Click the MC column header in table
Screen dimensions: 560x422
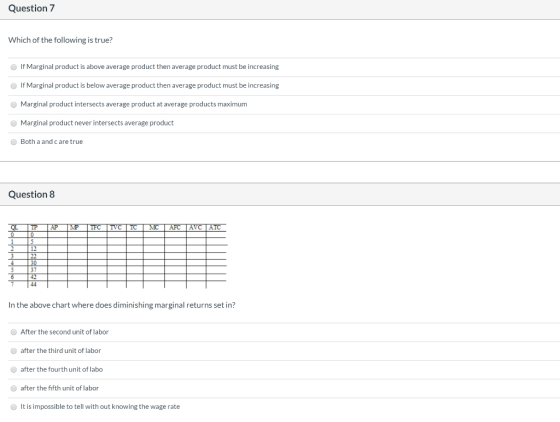coord(154,227)
